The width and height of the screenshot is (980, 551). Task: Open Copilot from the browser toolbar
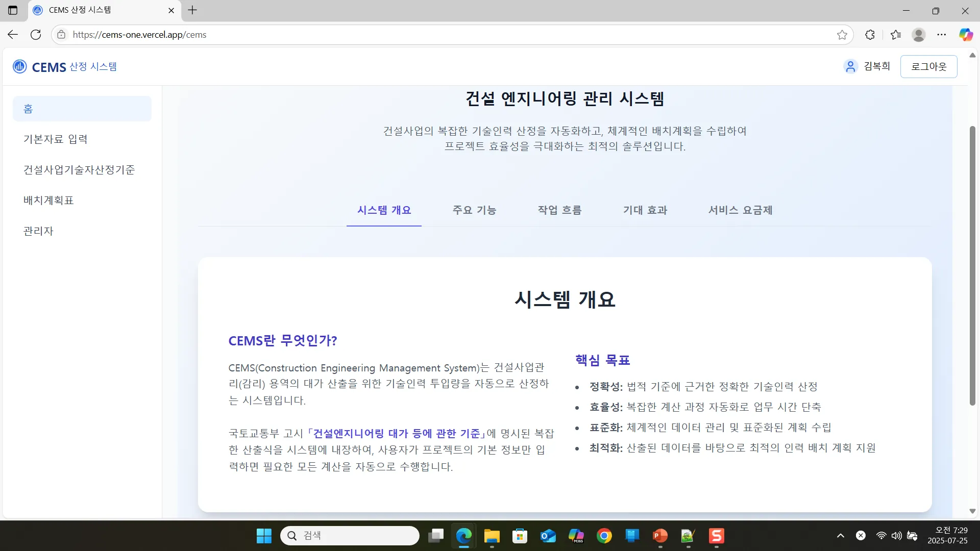tap(966, 34)
